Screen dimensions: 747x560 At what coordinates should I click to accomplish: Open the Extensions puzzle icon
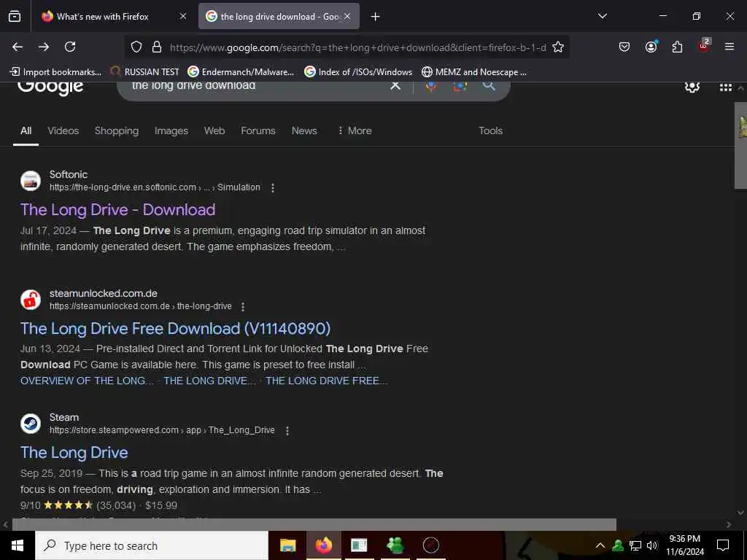677,47
